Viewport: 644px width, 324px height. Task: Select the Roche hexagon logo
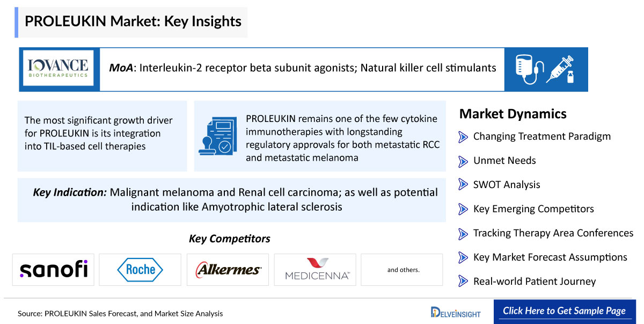coord(141,269)
